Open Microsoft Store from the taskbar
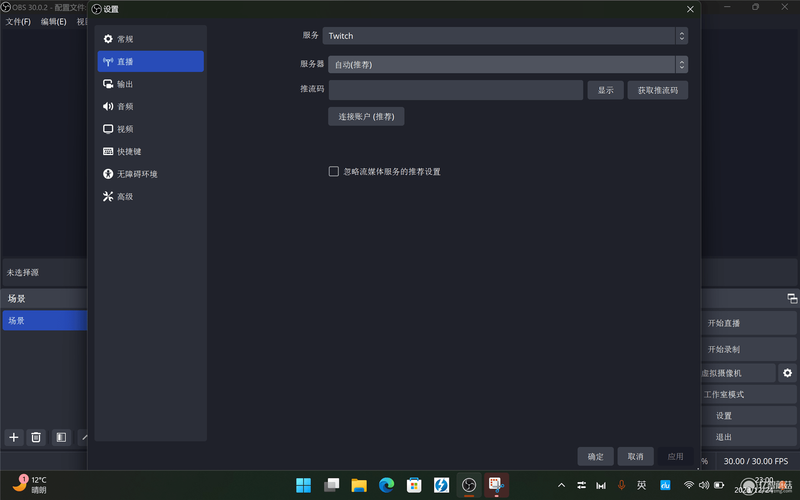Image resolution: width=800 pixels, height=500 pixels. [414, 485]
